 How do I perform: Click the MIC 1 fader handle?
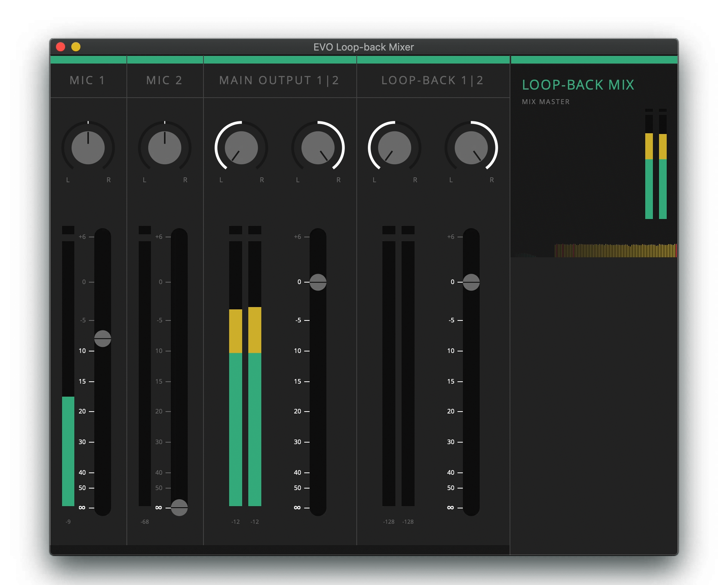point(103,339)
